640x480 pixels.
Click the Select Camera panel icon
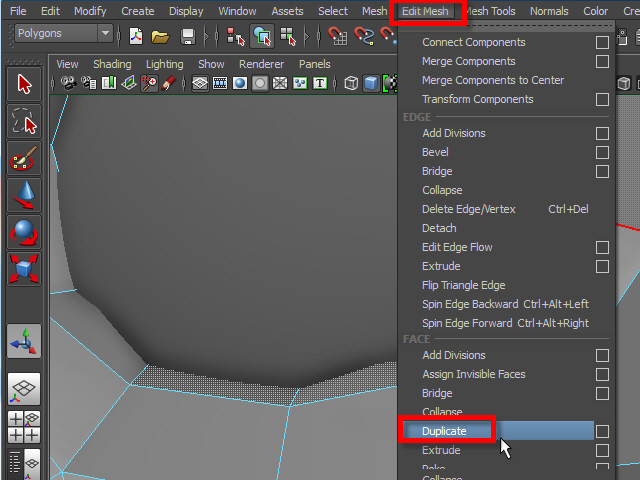pyautogui.click(x=69, y=83)
